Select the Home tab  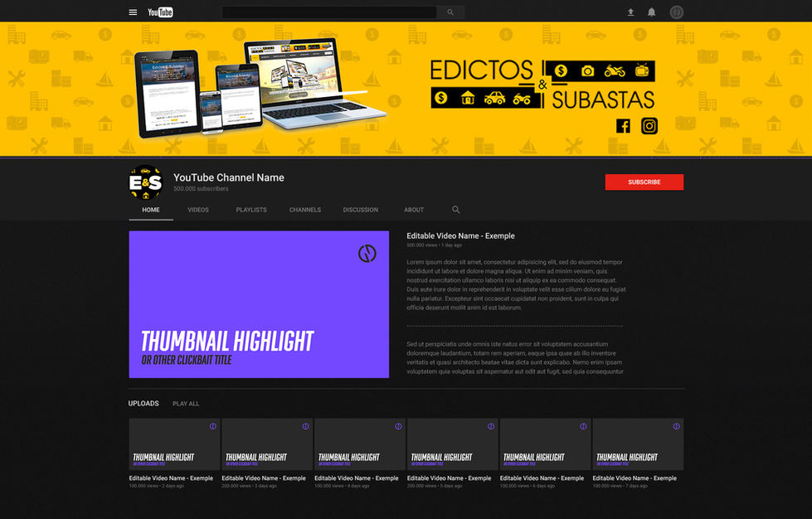coord(151,210)
